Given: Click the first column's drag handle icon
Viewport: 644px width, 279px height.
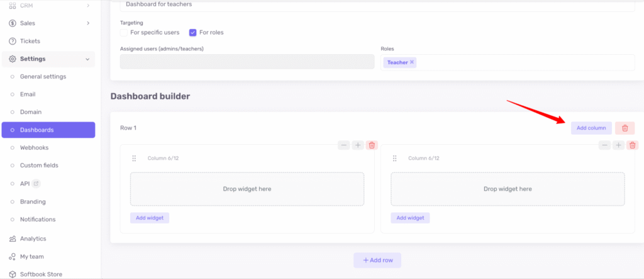Looking at the screenshot, I should (134, 158).
